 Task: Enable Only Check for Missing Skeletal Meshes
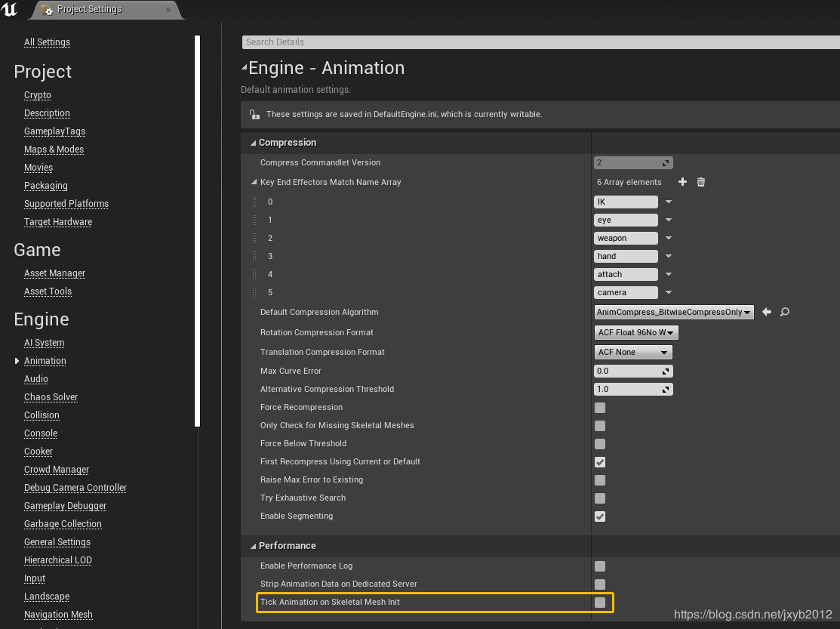600,426
